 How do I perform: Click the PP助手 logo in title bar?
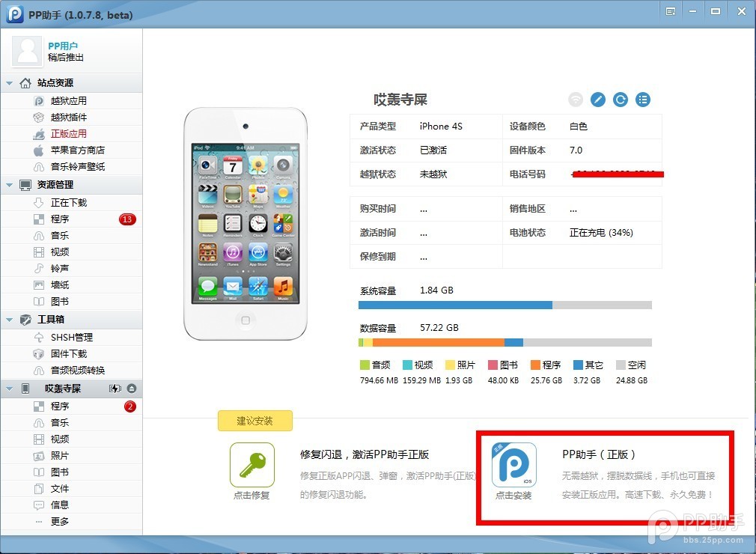pos(15,14)
